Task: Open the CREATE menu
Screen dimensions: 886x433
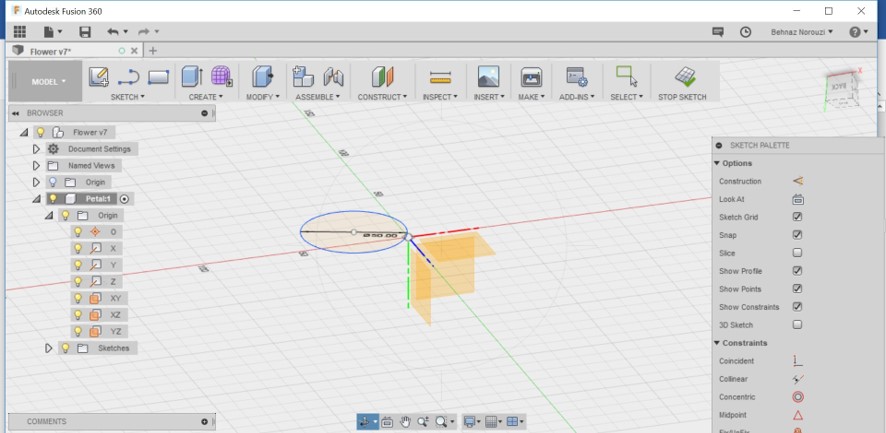Action: (x=206, y=97)
